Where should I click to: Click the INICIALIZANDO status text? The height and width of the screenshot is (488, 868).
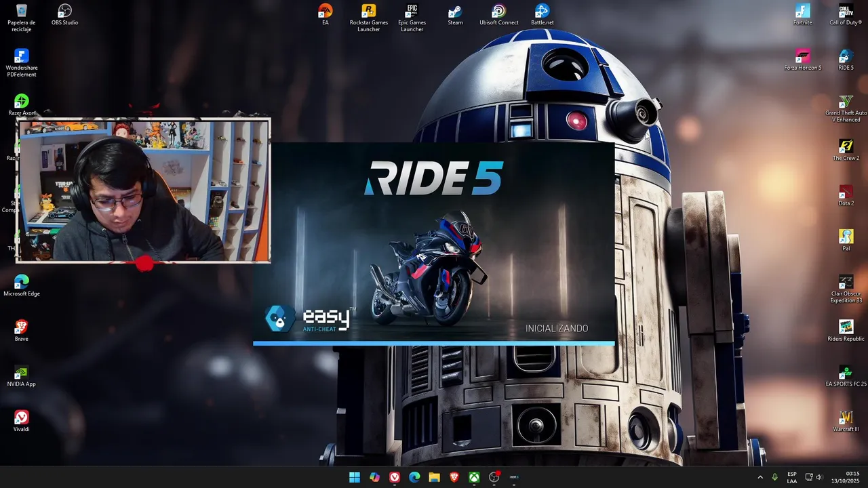pyautogui.click(x=557, y=329)
